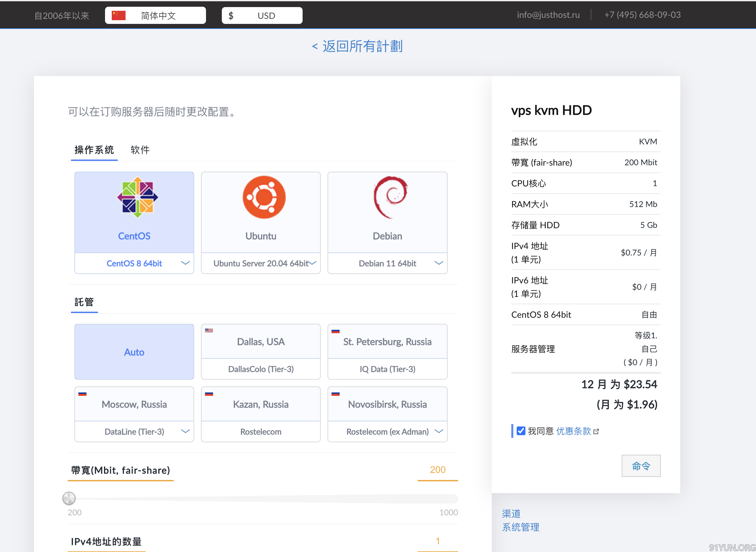The width and height of the screenshot is (756, 552).
Task: Open the Debian 11 64bit version dropdown
Action: (x=387, y=263)
